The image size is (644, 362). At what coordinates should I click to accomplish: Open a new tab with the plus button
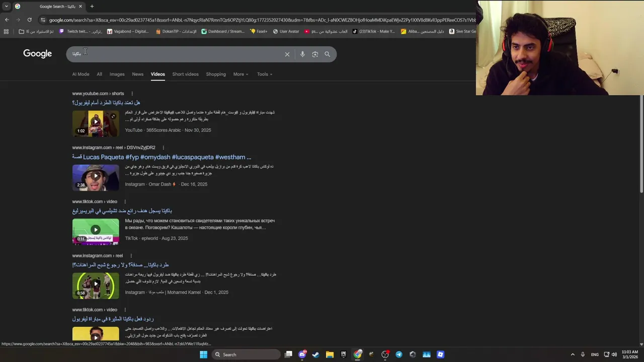tap(92, 7)
